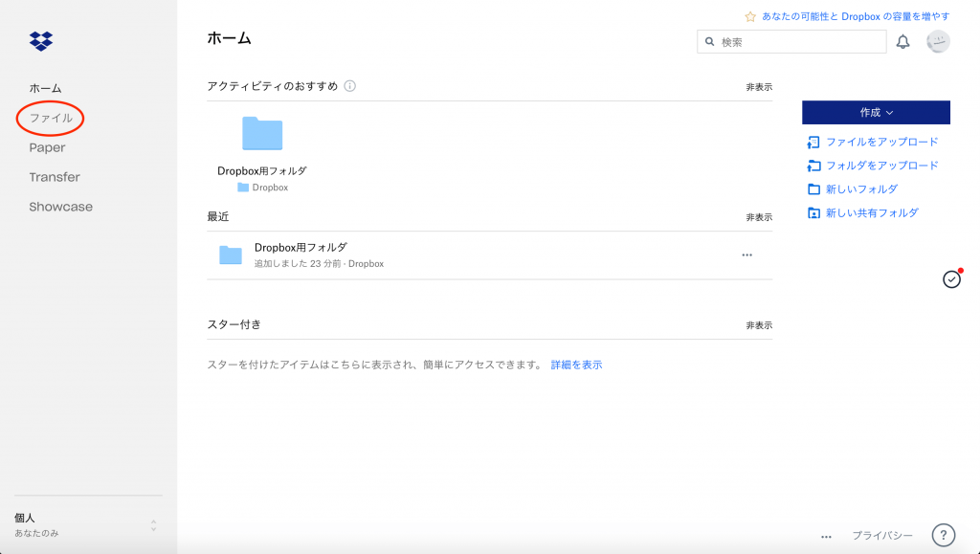Viewport: 980px width, 554px height.
Task: Click small Dropbox folder icon under suggestion
Action: pos(243,188)
